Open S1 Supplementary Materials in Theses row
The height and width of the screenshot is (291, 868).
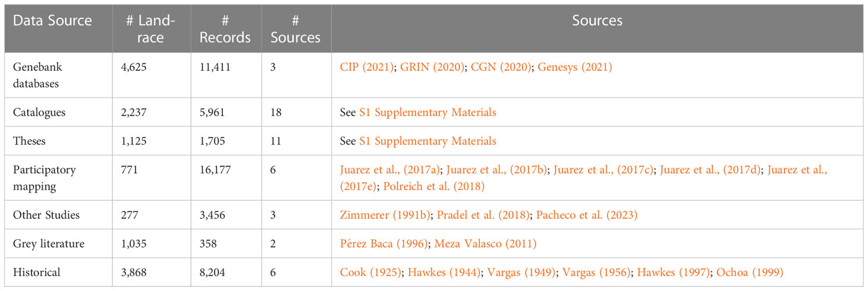(427, 141)
